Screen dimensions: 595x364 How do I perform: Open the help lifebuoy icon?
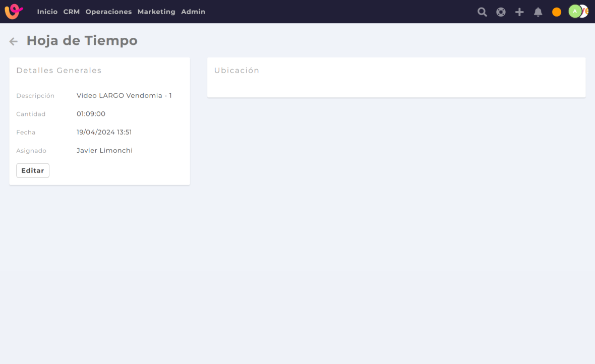coord(501,12)
